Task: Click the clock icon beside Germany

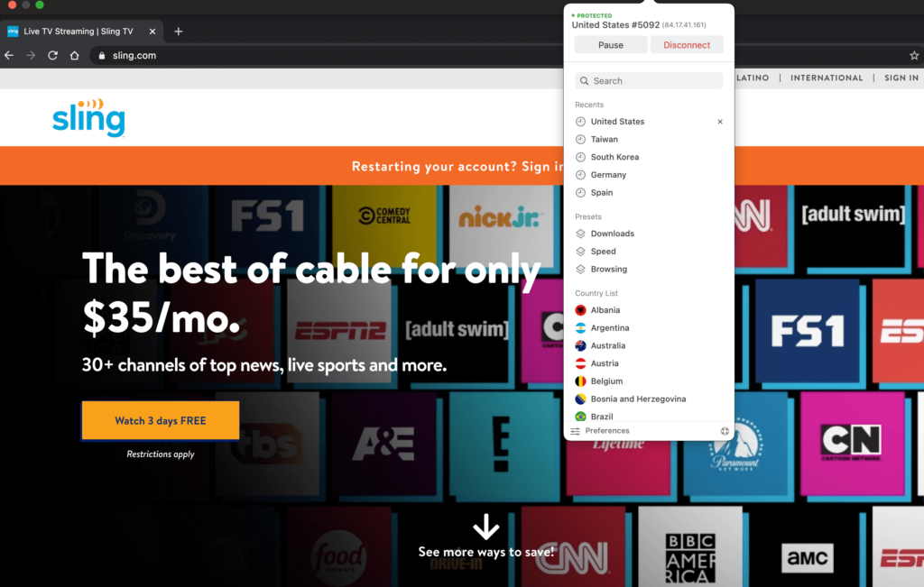Action: (x=580, y=175)
